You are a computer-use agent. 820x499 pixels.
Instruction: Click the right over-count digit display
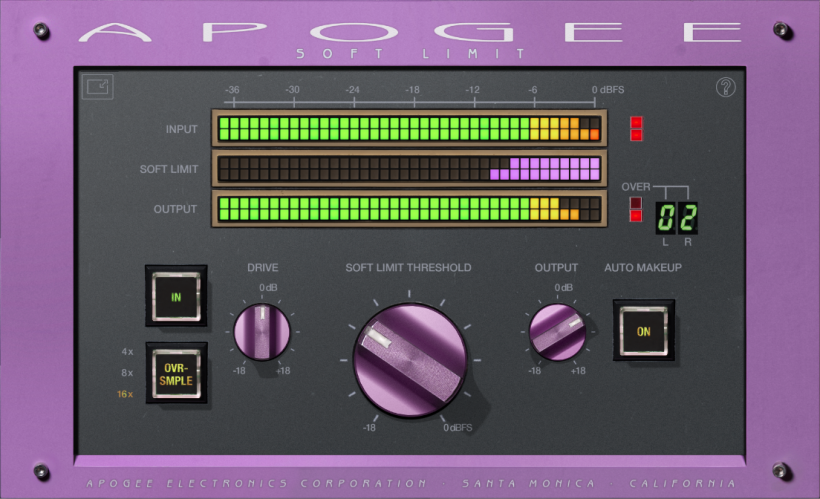(687, 217)
